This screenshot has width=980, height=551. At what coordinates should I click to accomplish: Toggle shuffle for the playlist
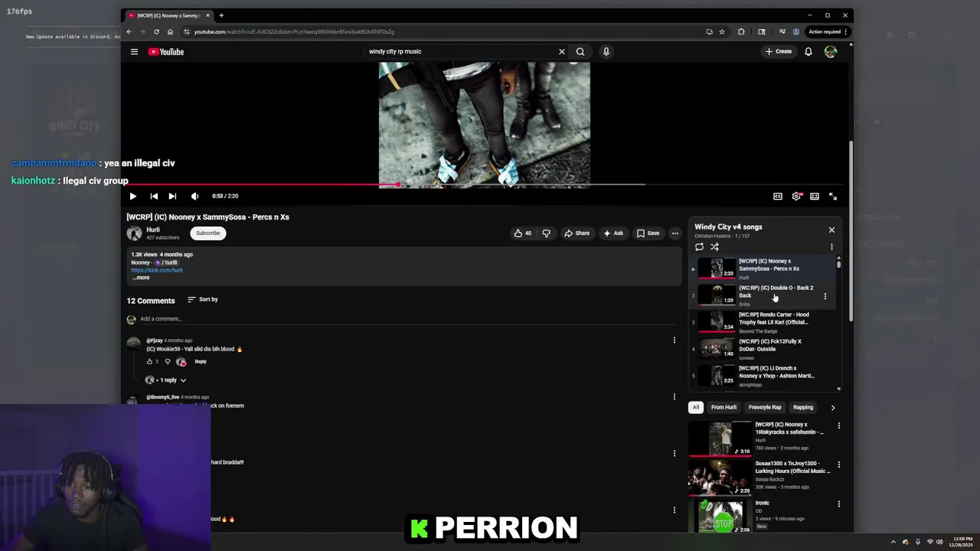click(x=714, y=247)
